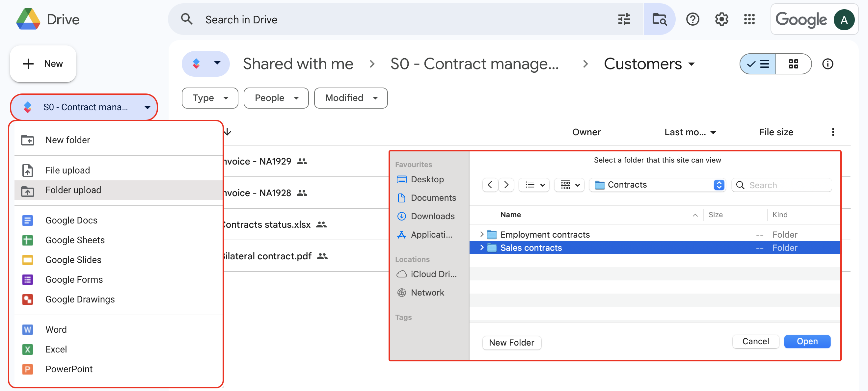
Task: Expand the Employment contracts folder arrow
Action: coord(481,234)
